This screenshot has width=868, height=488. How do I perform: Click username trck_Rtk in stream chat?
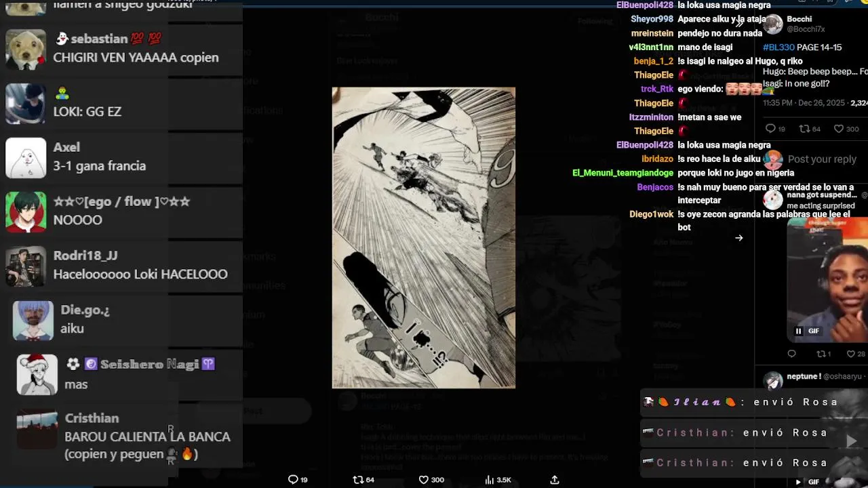click(657, 89)
